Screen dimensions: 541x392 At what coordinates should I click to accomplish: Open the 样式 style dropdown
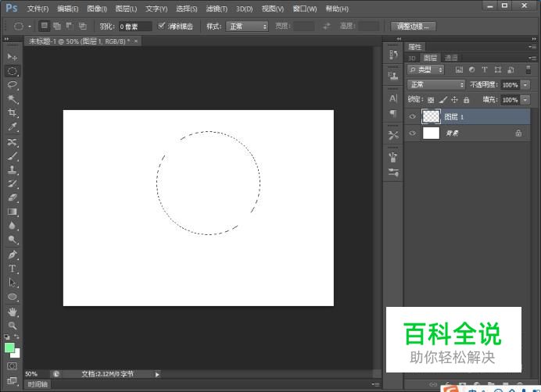pos(247,26)
